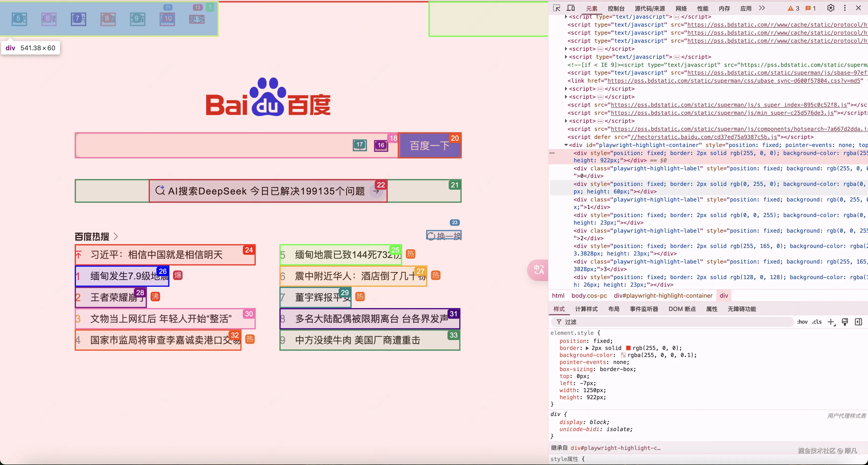This screenshot has height=465, width=868.
Task: Expand the border shorthand property triangle
Action: coord(587,348)
